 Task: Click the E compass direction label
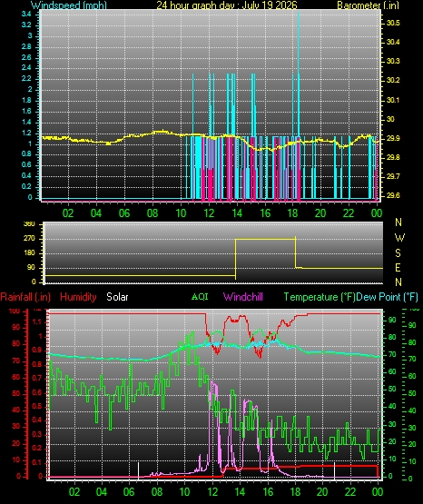click(398, 267)
